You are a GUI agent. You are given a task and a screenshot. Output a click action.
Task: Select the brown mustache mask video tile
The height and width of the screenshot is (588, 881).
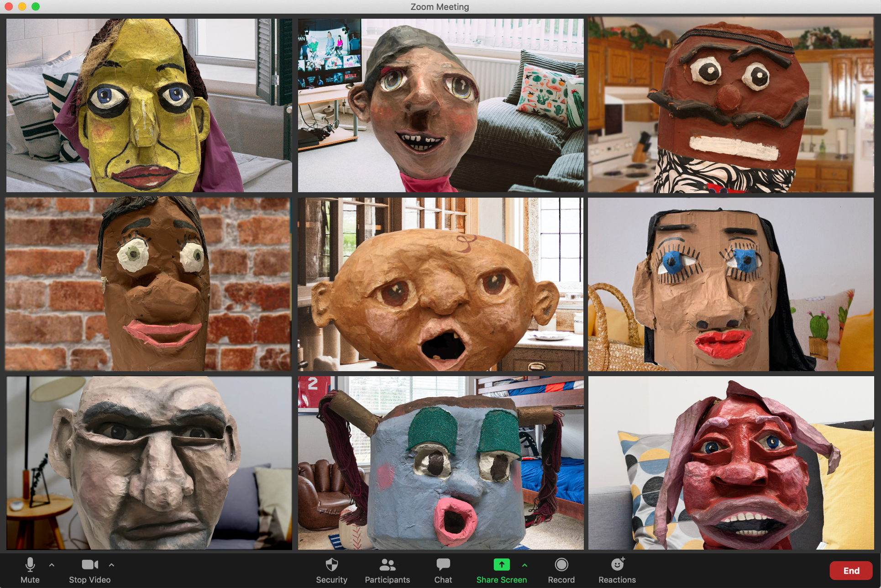coord(730,105)
